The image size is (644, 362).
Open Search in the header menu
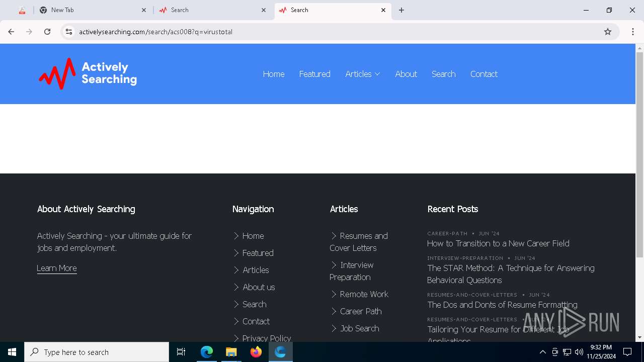pos(443,74)
